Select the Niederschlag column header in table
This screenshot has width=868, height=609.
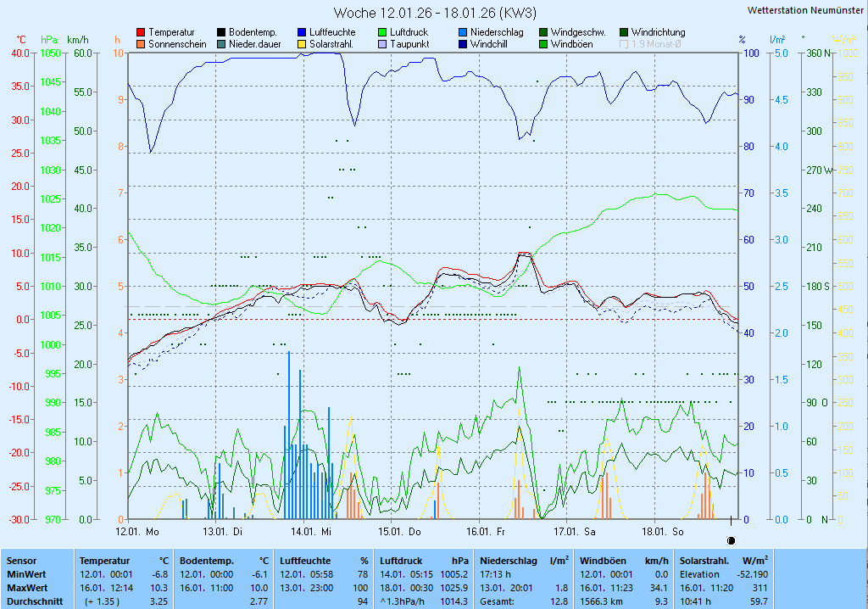coord(508,561)
